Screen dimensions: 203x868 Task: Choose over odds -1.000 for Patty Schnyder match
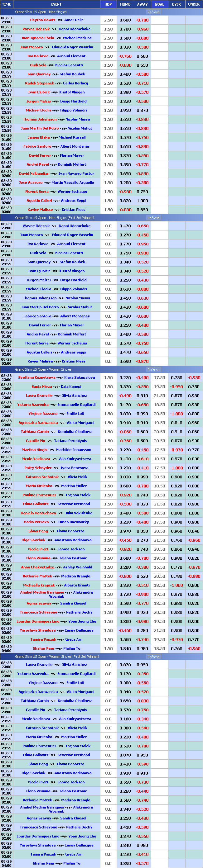[x=176, y=468]
